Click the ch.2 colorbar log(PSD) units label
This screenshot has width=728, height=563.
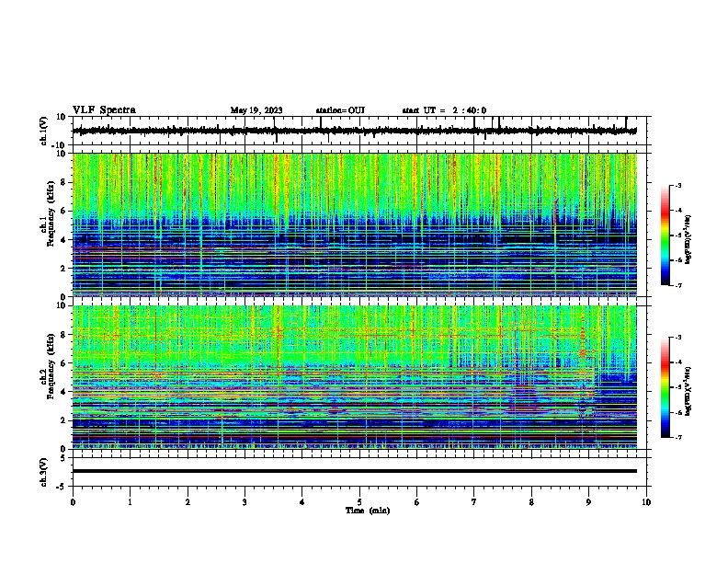click(688, 391)
